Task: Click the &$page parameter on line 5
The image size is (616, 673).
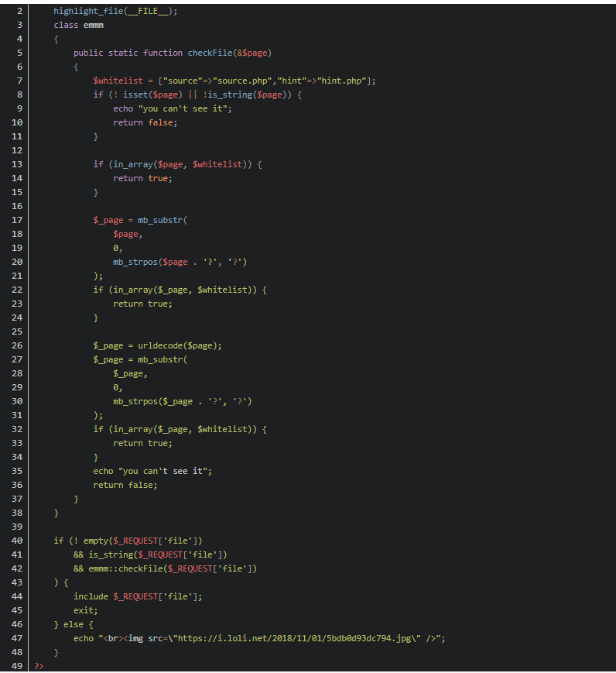Action: point(252,53)
